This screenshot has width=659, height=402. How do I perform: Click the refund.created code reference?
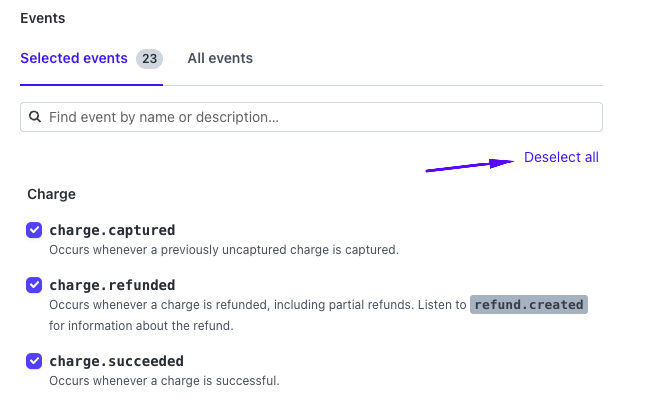click(529, 304)
